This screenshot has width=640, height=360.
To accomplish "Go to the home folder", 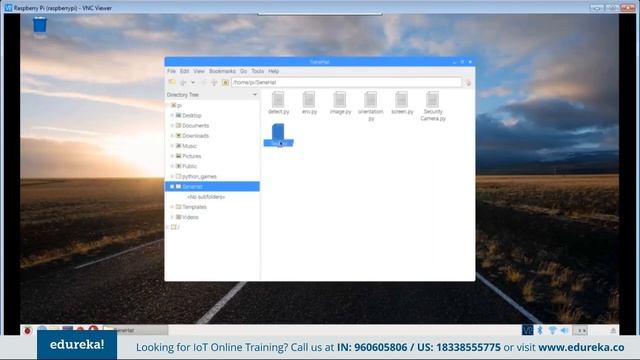I will pyautogui.click(x=225, y=82).
